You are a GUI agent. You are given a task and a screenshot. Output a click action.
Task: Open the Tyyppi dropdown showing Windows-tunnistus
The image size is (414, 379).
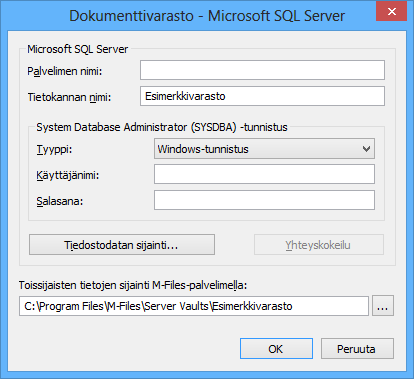pyautogui.click(x=264, y=149)
